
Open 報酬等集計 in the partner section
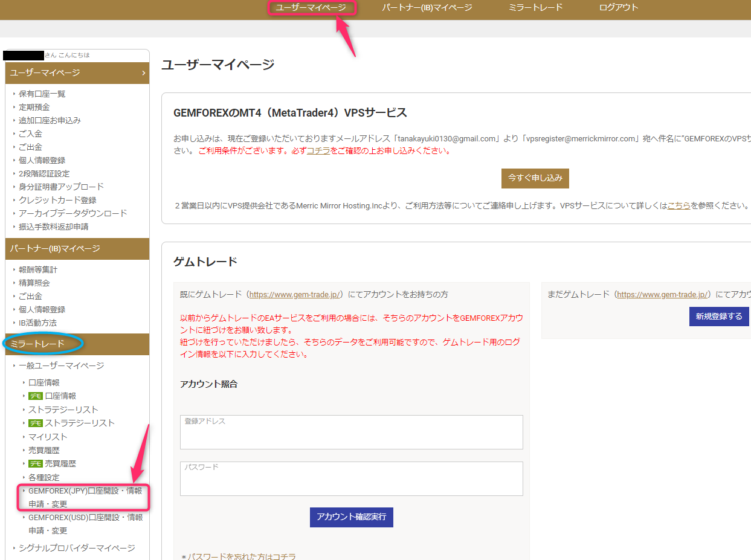(x=38, y=269)
